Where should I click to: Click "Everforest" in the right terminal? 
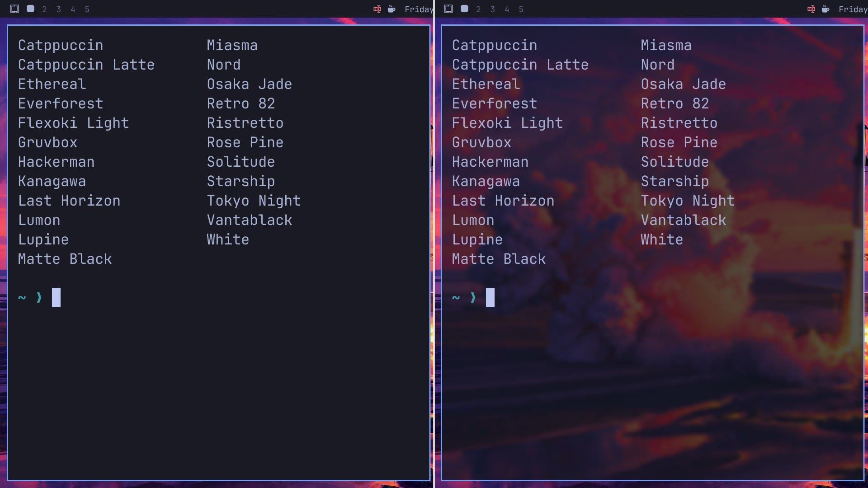[495, 103]
